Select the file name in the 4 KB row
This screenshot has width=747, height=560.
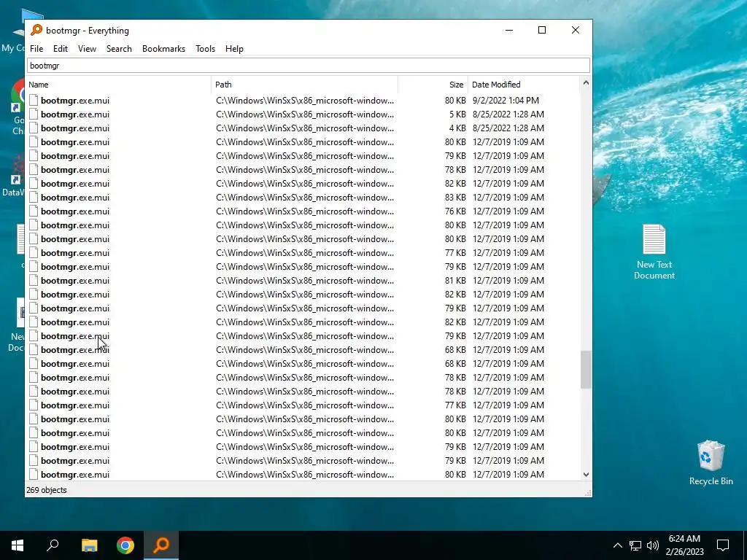(x=75, y=128)
